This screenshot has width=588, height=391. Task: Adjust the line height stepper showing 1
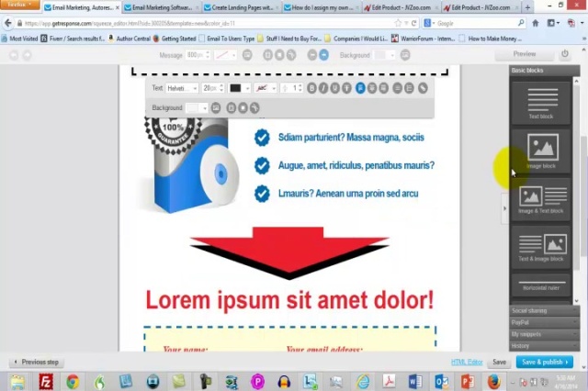click(292, 88)
